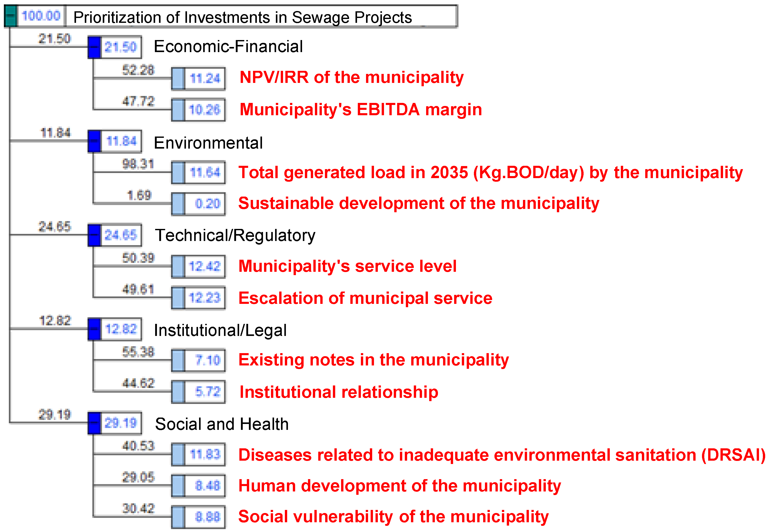Click the Sustainable development light blue node icon

(178, 204)
